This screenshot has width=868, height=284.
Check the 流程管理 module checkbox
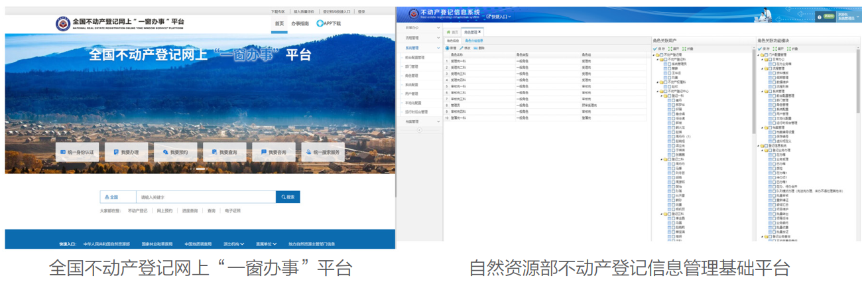click(770, 68)
